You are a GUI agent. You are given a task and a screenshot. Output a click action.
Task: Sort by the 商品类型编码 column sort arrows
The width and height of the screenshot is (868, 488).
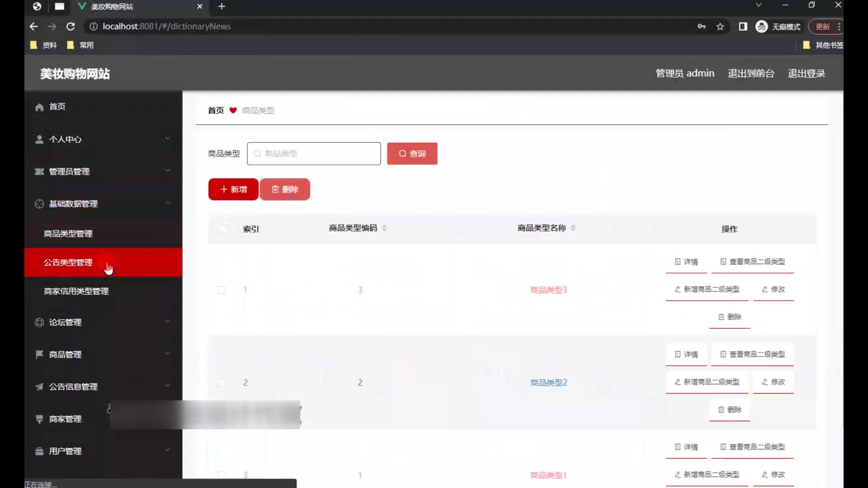(x=384, y=228)
